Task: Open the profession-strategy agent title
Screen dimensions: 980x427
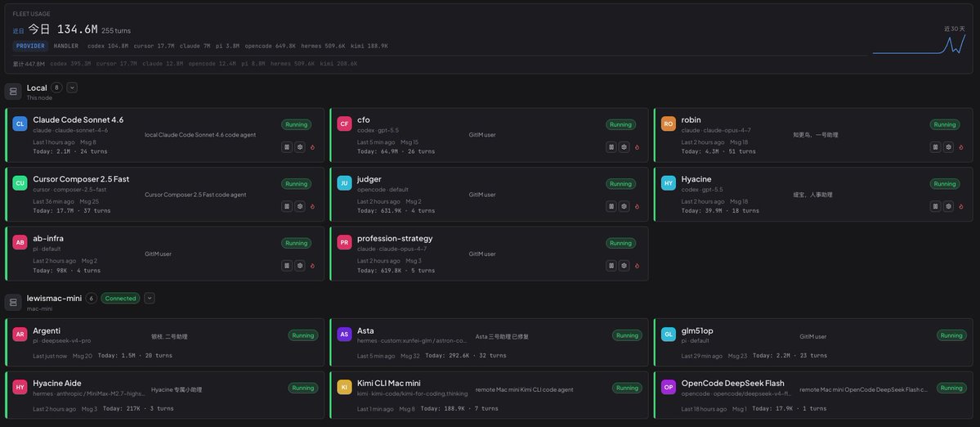Action: (x=395, y=238)
